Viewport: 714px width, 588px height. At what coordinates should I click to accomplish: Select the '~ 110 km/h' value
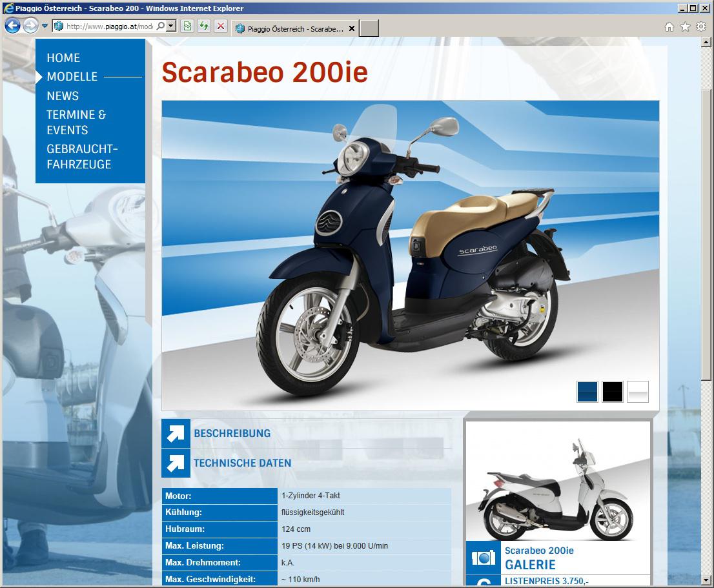[301, 580]
